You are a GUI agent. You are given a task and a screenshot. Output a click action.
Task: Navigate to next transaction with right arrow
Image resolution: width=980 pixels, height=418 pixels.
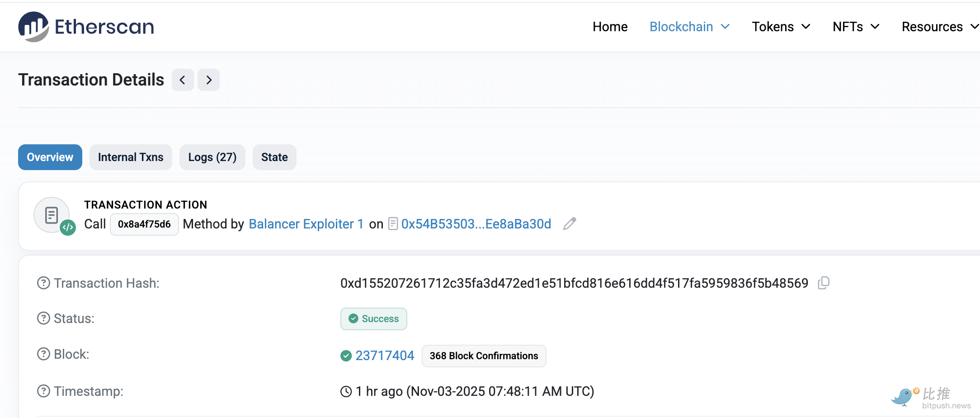pyautogui.click(x=208, y=79)
